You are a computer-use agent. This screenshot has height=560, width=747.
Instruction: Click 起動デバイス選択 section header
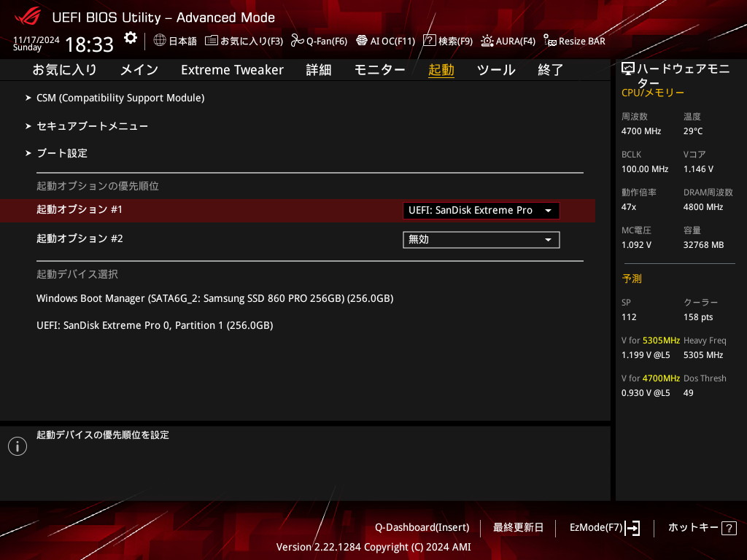coord(77,274)
